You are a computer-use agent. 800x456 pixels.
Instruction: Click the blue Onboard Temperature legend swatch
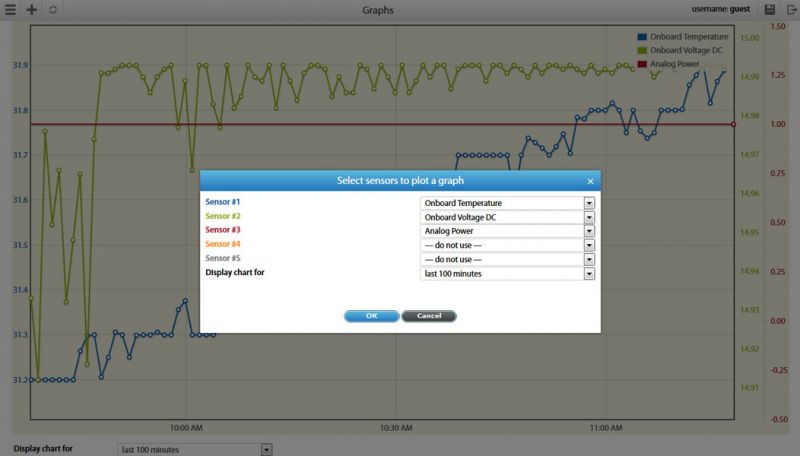point(641,37)
